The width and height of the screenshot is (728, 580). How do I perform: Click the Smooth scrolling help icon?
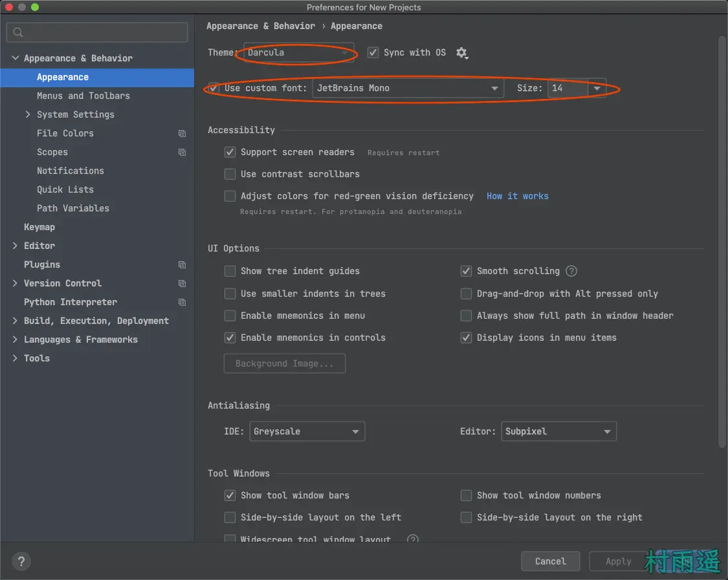coord(571,271)
